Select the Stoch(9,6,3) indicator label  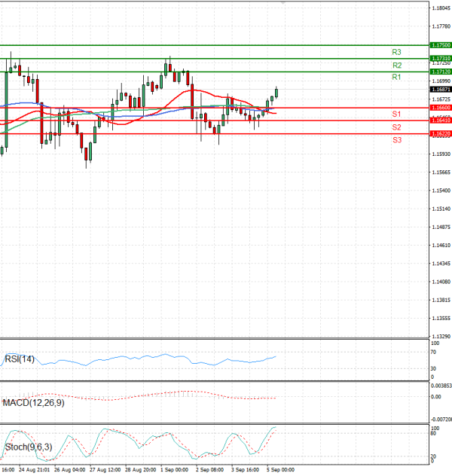point(26,447)
